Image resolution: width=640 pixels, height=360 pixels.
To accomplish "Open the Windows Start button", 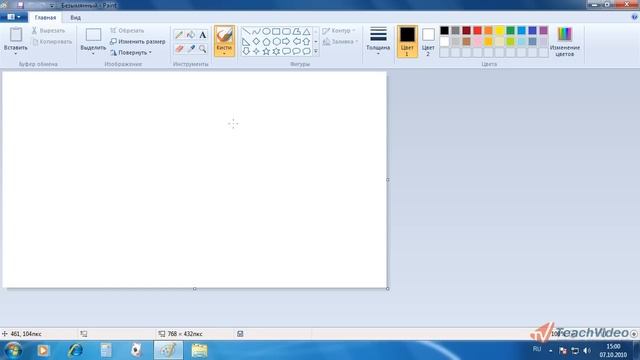I will point(13,350).
